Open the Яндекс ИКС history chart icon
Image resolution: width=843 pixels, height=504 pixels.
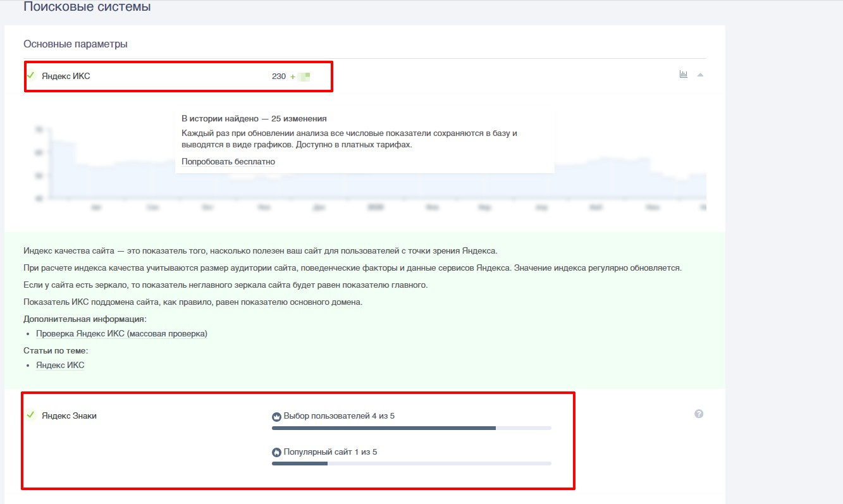683,75
